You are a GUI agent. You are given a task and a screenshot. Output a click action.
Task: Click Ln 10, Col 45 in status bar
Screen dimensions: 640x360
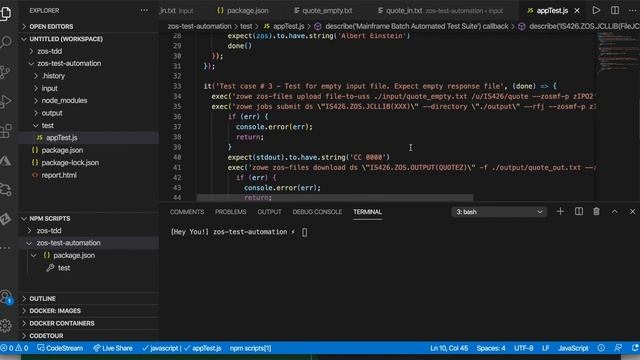449,348
